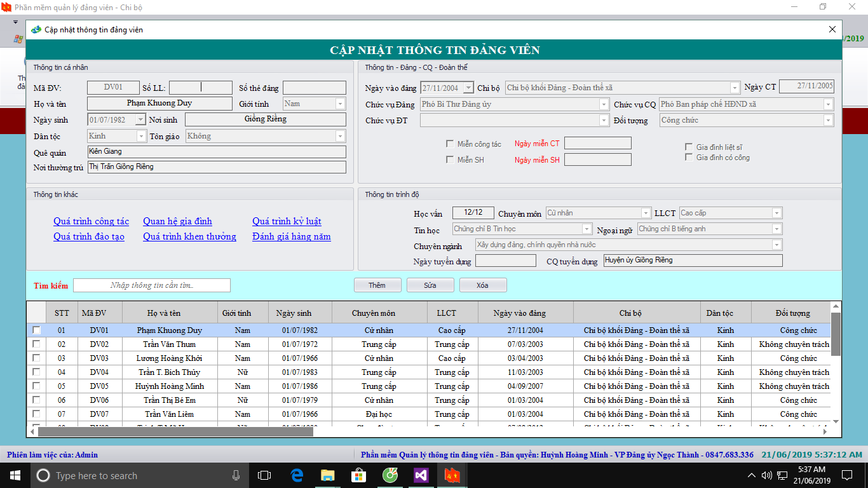Open the Quá trình khen thưởng link
This screenshot has width=868, height=488.
tap(189, 236)
